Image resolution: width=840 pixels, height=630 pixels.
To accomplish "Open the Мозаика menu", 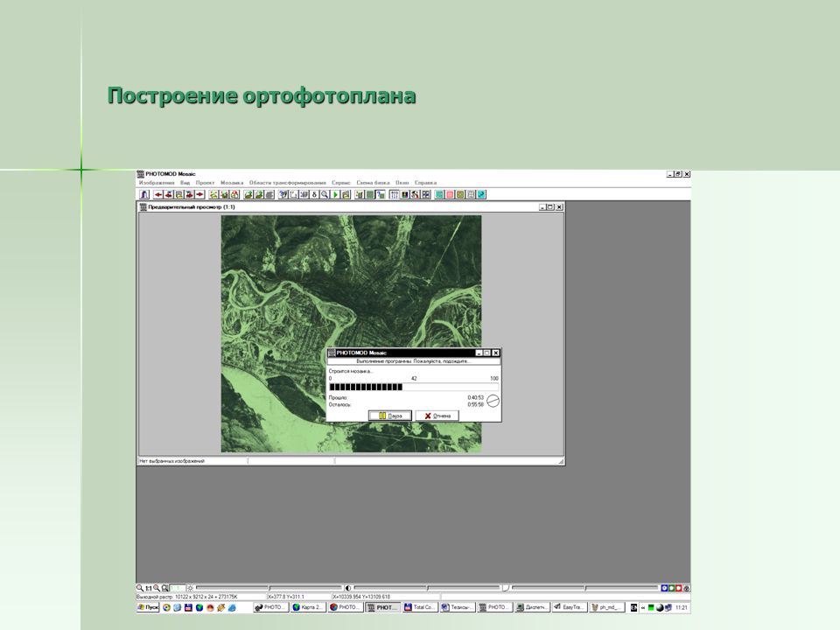I will [231, 183].
